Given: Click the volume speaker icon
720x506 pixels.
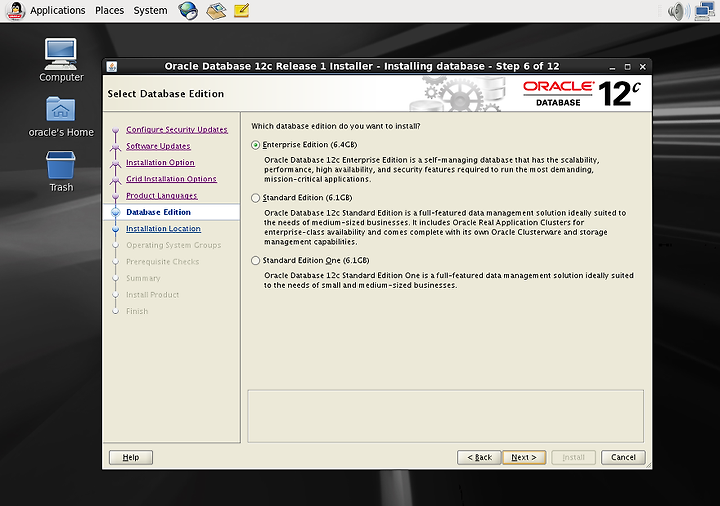Looking at the screenshot, I should pos(679,11).
